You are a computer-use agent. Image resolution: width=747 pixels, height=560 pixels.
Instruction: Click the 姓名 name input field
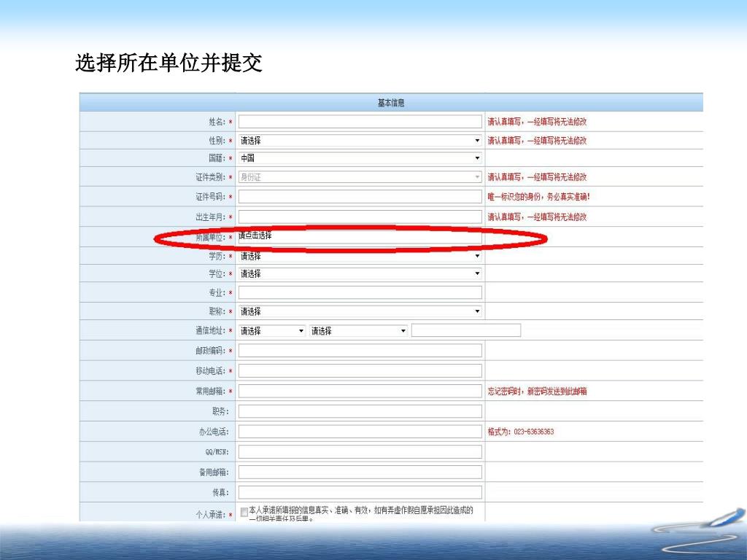coord(360,122)
